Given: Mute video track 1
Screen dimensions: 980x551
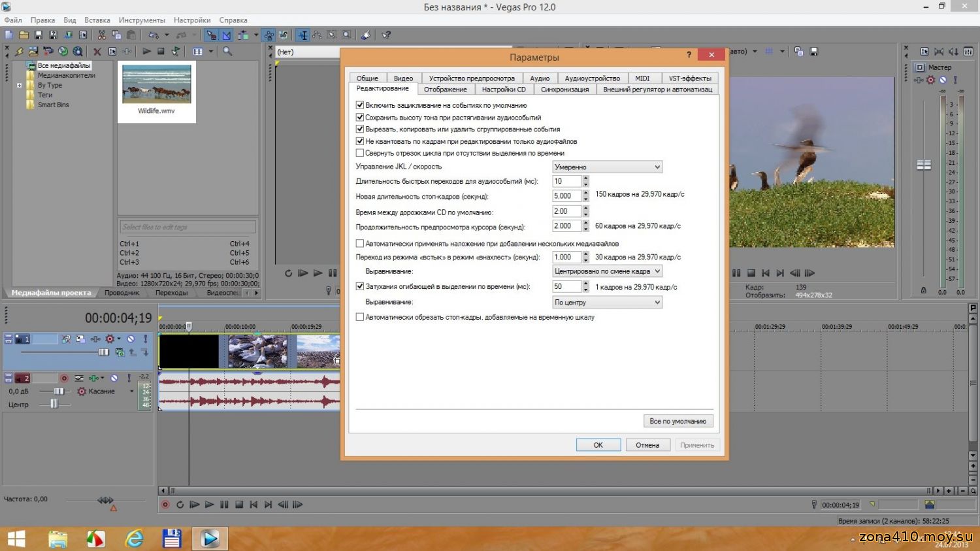Looking at the screenshot, I should pos(131,339).
